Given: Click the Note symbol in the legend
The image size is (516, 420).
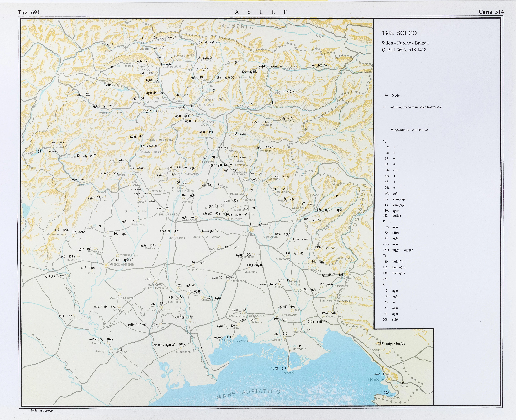Looking at the screenshot, I should point(386,95).
